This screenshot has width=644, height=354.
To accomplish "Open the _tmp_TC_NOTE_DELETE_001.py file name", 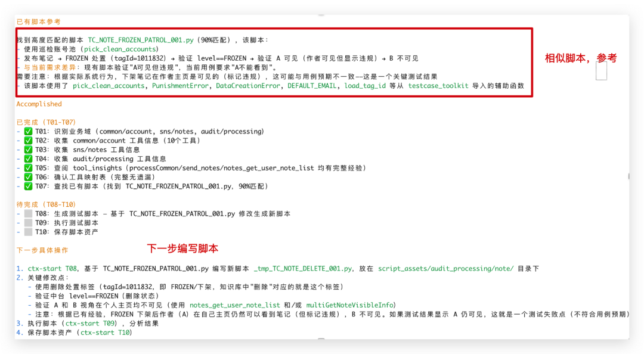I will pos(303,269).
